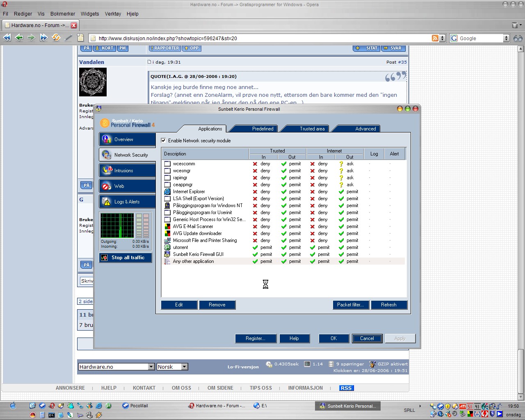Viewport: 525px width, 420px height.
Task: Open the Lo-Fi-versjon link
Action: [243, 367]
